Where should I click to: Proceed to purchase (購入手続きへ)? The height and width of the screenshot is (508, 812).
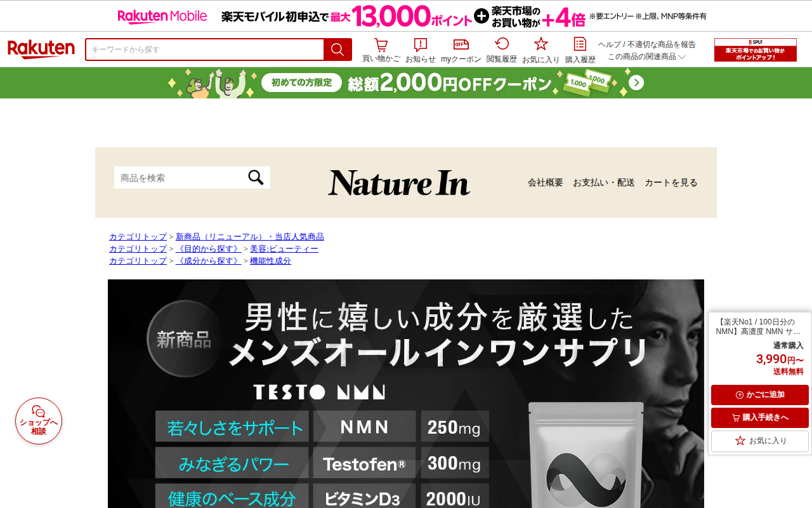[760, 418]
